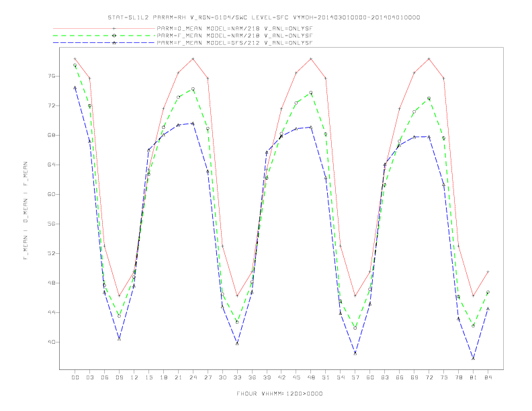Viewport: 532px width, 411px height.
Task: Click the green dashed legend line sample
Action: pos(104,36)
